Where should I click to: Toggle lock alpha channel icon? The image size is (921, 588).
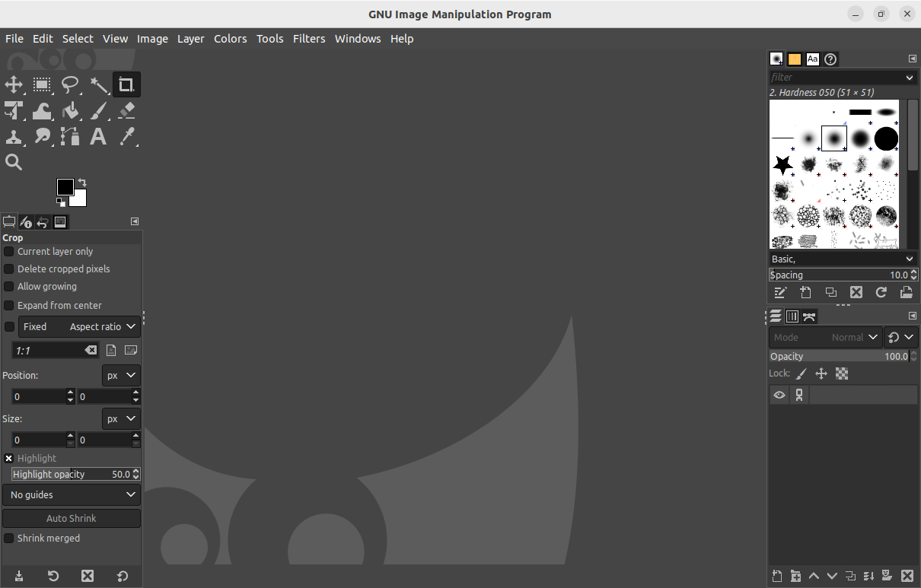coord(842,373)
